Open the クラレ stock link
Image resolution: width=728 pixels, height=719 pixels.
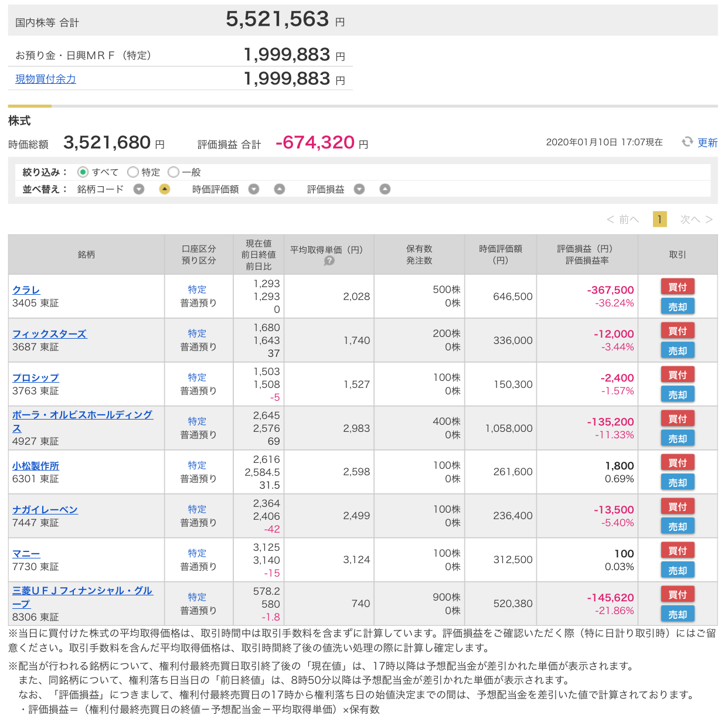[x=26, y=290]
